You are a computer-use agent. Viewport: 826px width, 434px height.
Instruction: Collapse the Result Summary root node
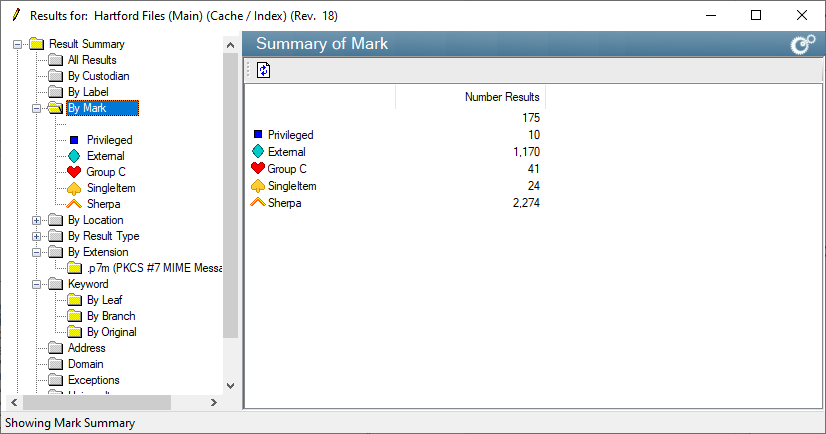pyautogui.click(x=18, y=44)
